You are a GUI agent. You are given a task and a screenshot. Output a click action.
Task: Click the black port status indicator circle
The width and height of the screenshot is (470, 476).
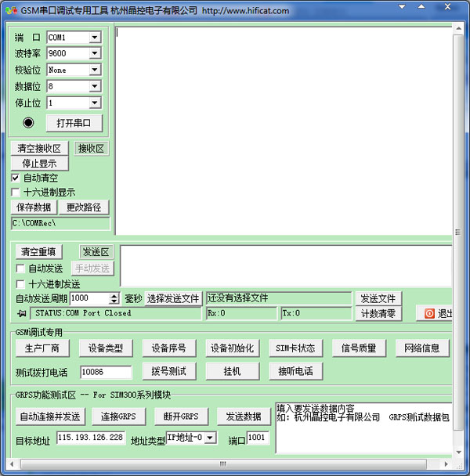(x=28, y=123)
